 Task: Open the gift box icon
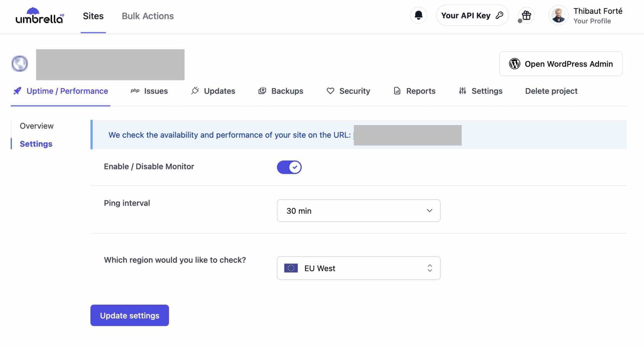coord(526,15)
